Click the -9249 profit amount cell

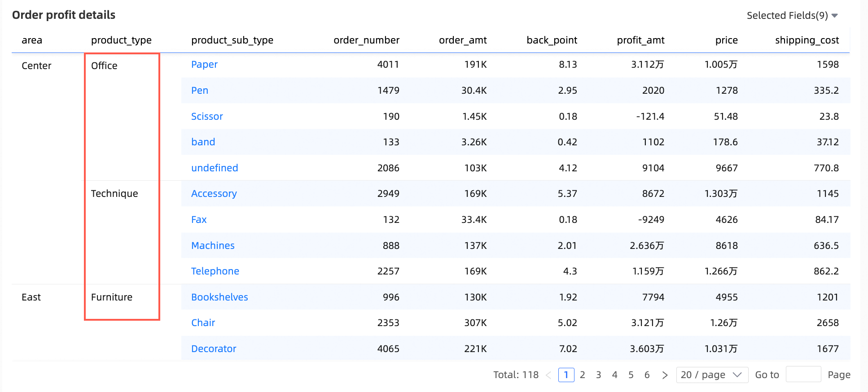(651, 219)
